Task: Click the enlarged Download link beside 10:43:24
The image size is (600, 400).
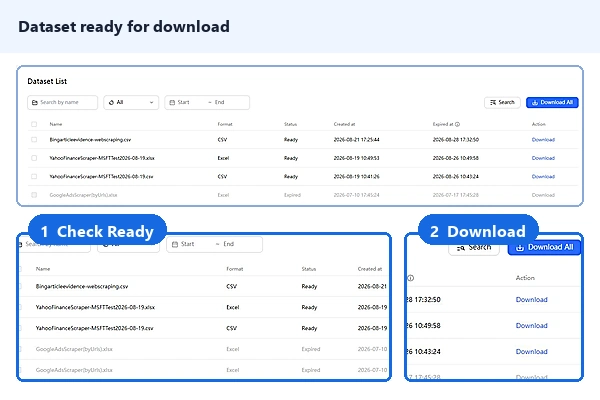Action: 532,352
